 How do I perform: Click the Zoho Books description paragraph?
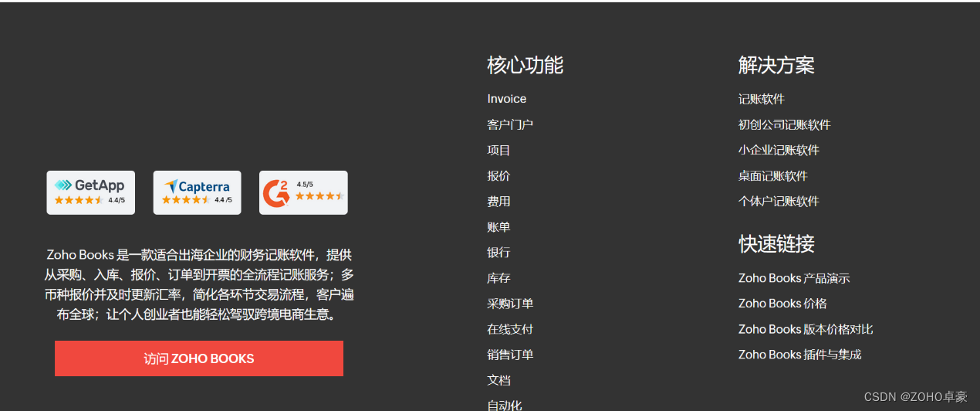point(199,284)
